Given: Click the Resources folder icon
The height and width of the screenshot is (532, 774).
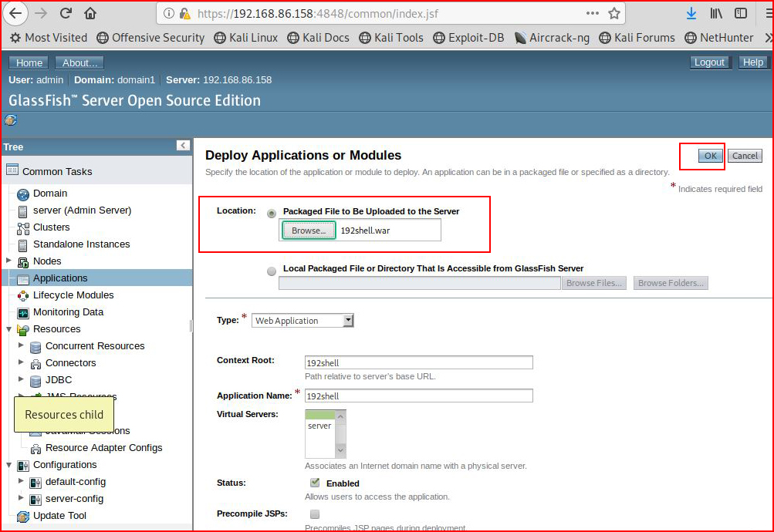Looking at the screenshot, I should tap(22, 330).
